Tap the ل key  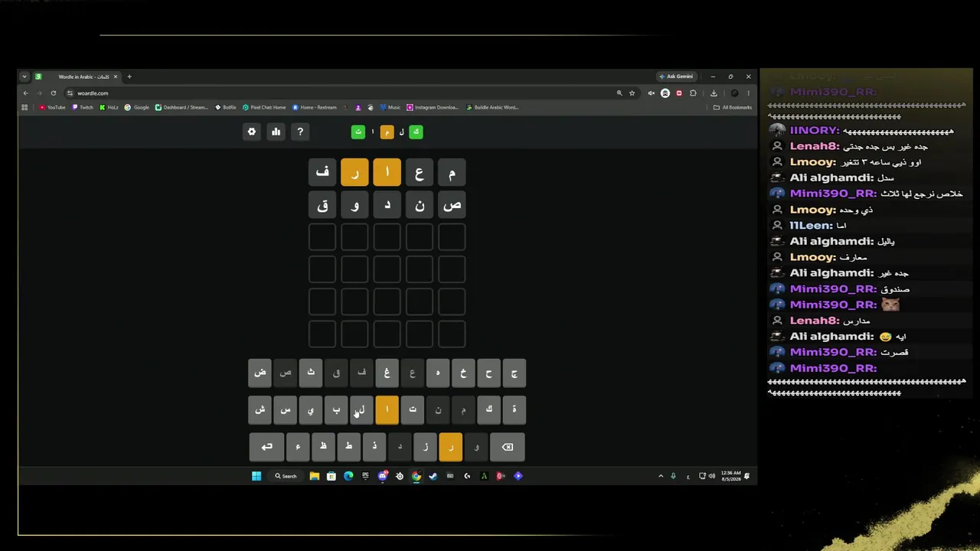(x=361, y=409)
